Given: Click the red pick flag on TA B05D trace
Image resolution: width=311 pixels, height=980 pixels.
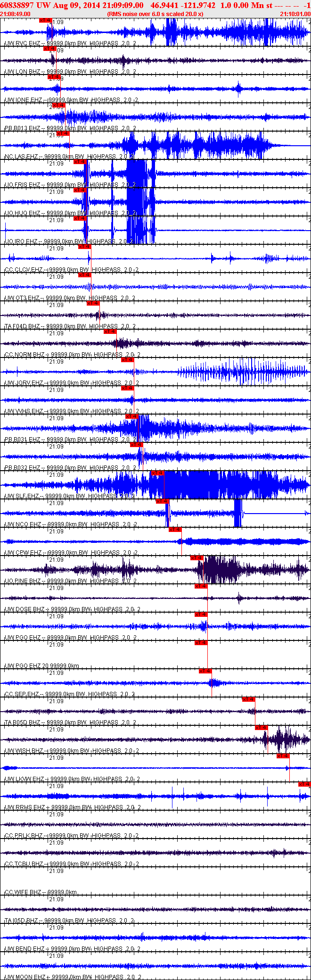Looking at the screenshot, I should click(248, 699).
